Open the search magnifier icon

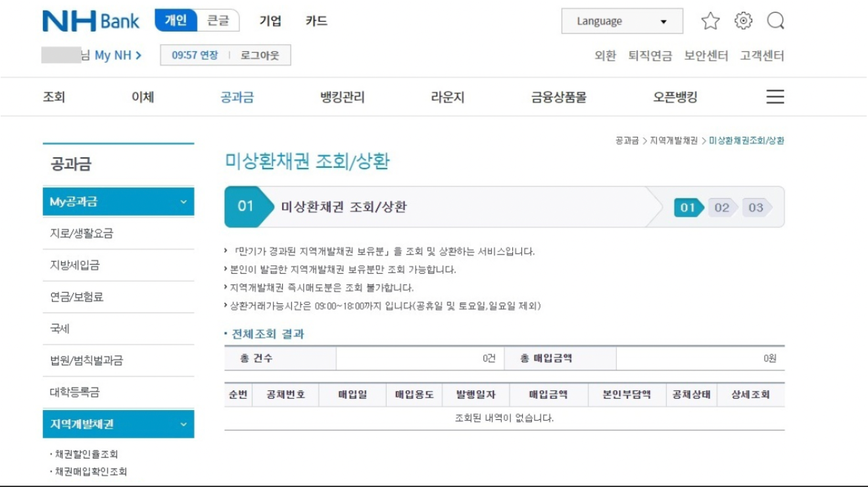[x=777, y=20]
